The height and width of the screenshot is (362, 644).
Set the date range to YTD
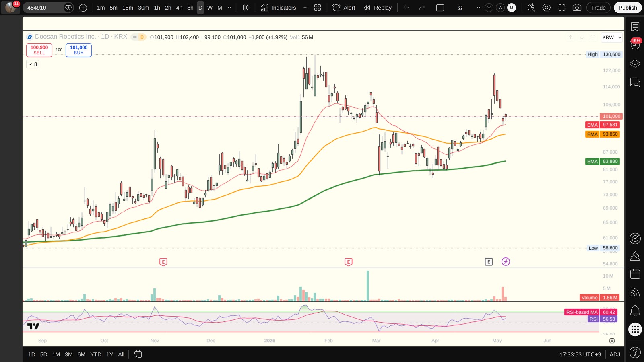pos(96,354)
